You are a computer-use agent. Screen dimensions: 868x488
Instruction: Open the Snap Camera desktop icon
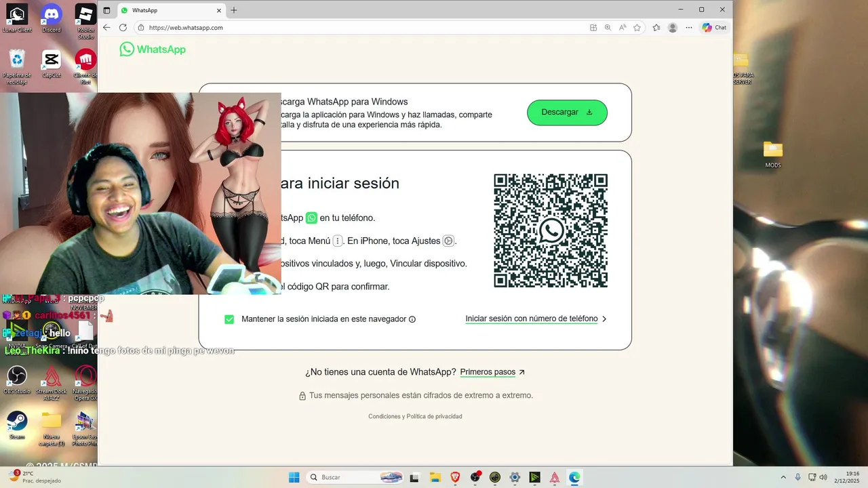(x=52, y=334)
